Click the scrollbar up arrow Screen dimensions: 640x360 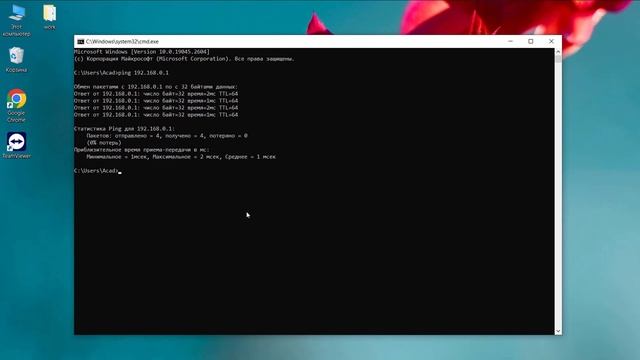[x=558, y=52]
